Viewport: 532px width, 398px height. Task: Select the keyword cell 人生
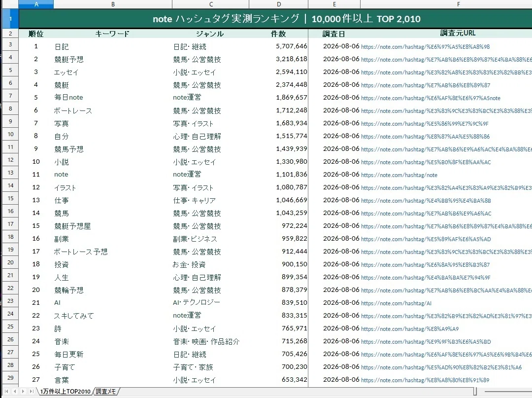[62, 278]
